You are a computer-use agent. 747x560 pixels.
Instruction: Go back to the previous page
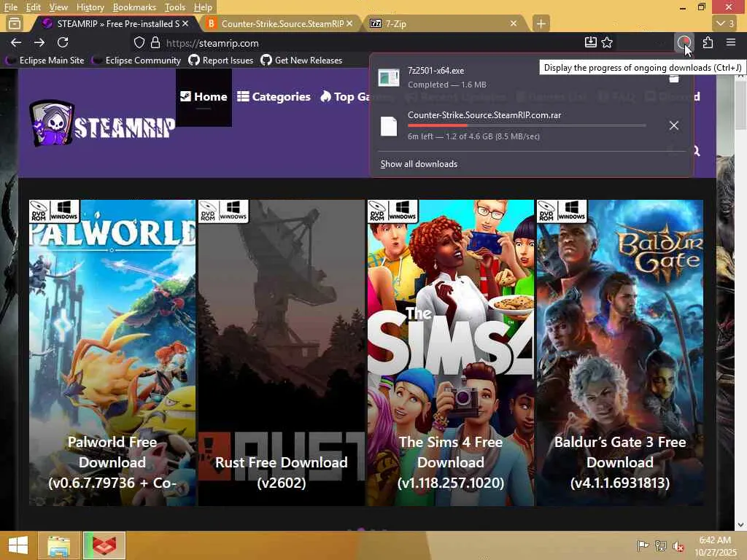coord(16,42)
